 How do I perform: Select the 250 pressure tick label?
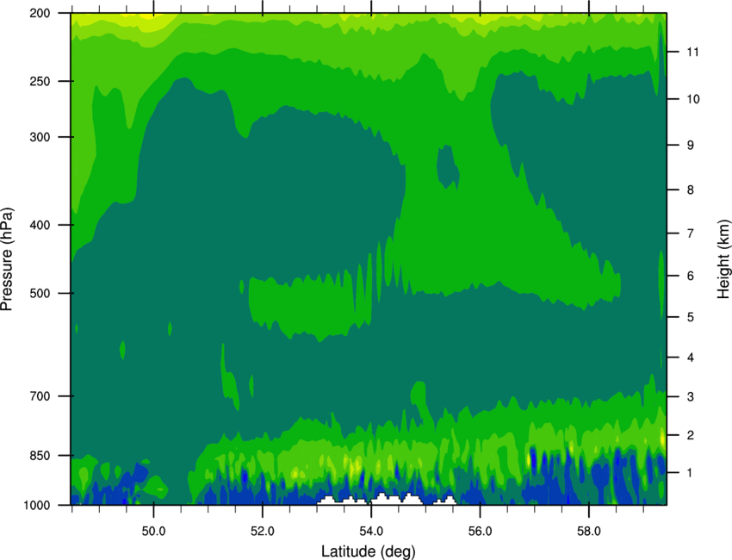(40, 81)
